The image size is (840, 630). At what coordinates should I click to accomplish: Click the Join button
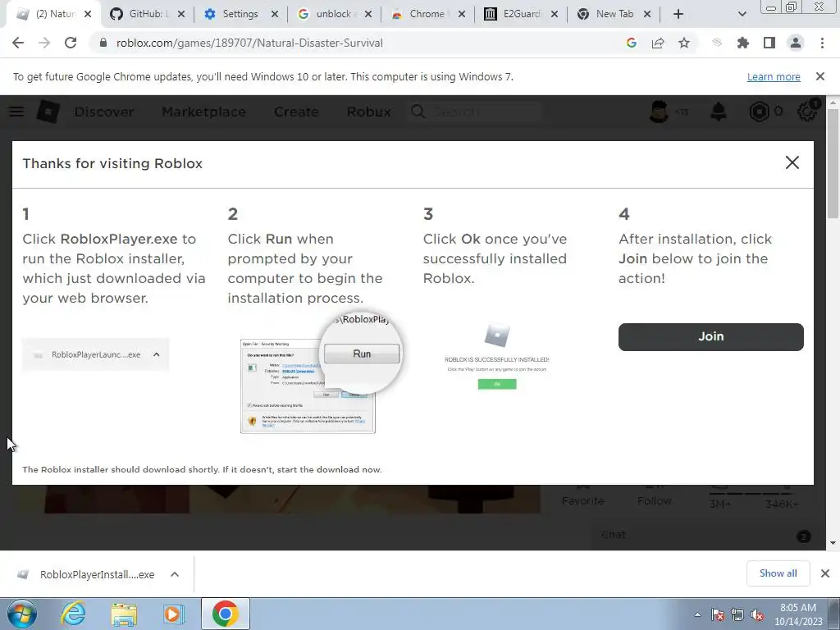click(x=711, y=337)
